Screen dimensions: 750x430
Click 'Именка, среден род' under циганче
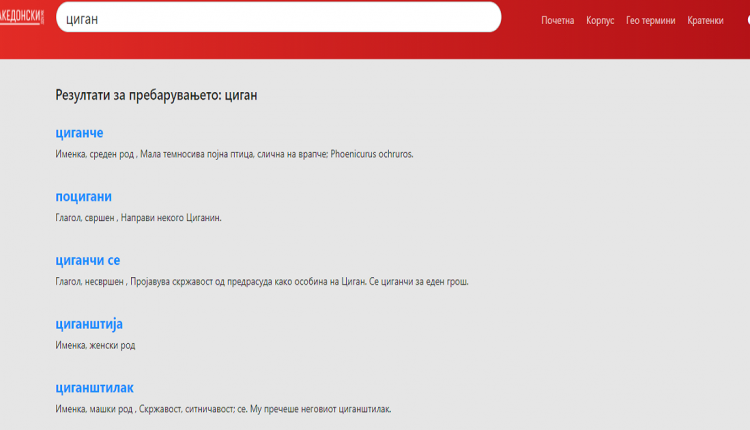93,154
